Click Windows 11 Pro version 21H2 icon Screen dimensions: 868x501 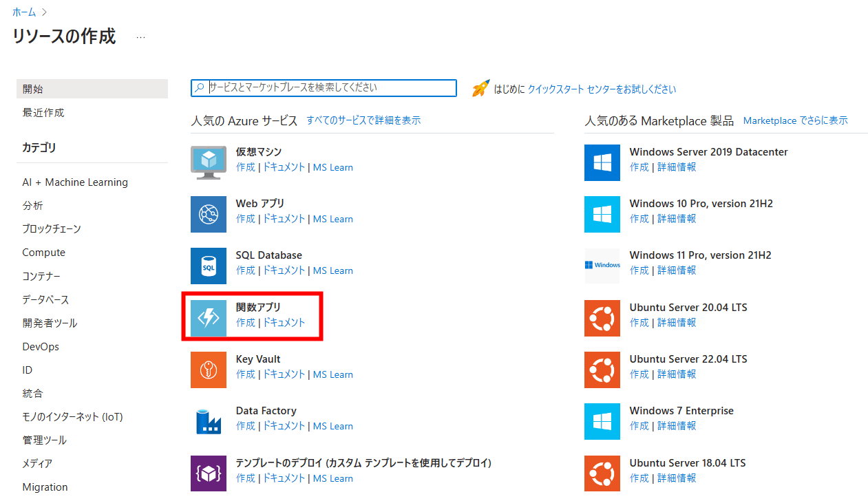click(602, 266)
